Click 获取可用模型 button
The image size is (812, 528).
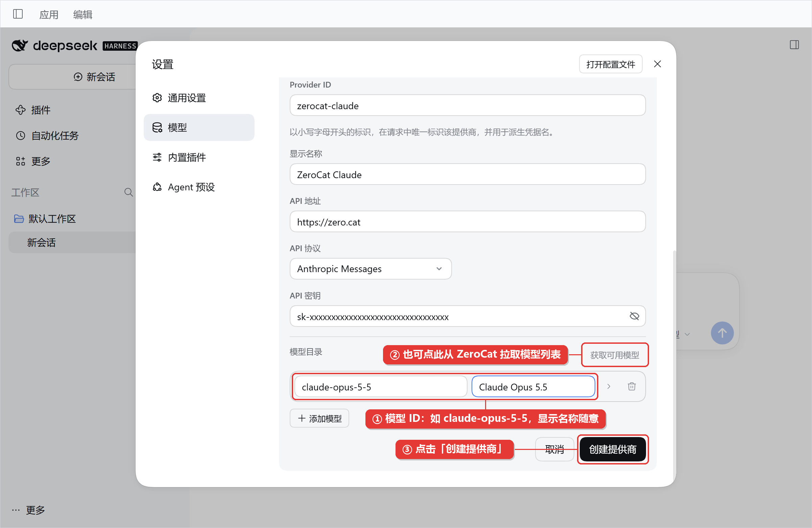(x=615, y=355)
